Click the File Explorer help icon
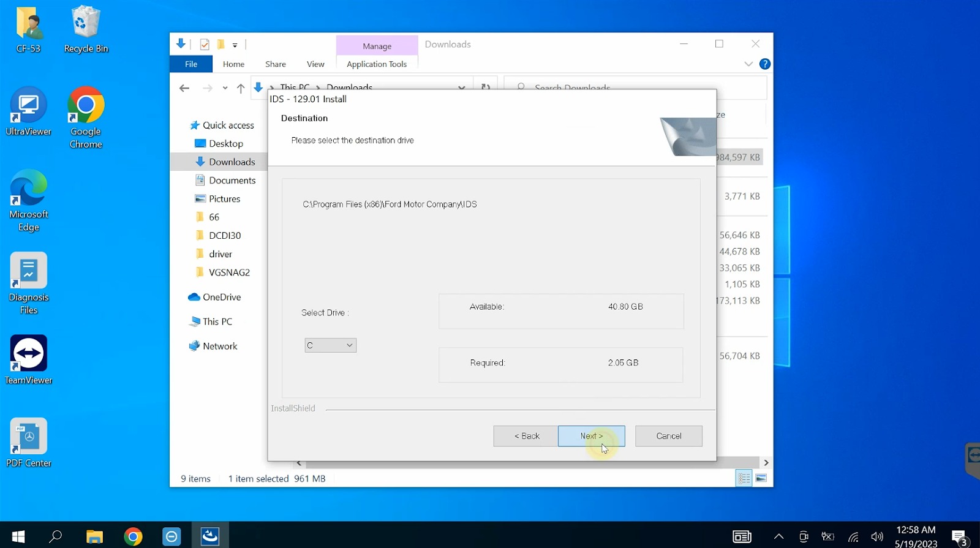Viewport: 980px width, 548px height. click(765, 64)
